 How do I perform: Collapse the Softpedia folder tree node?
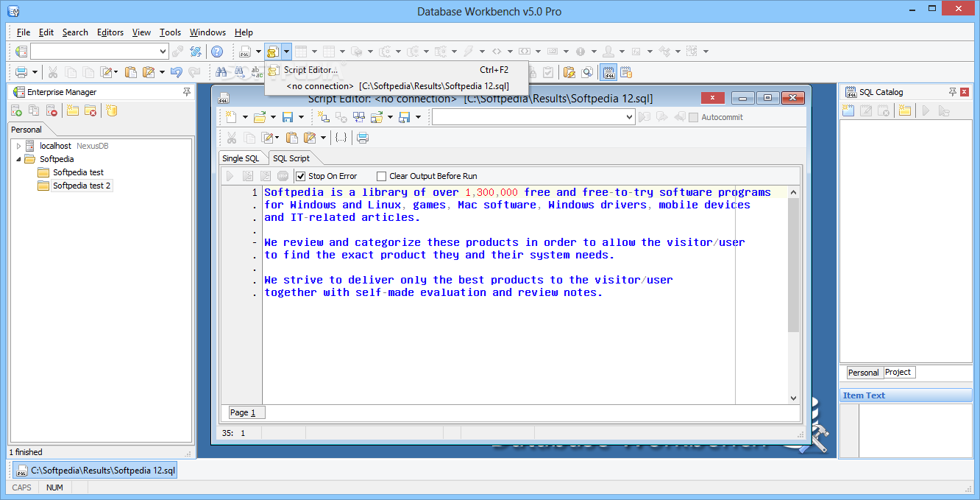coord(19,159)
